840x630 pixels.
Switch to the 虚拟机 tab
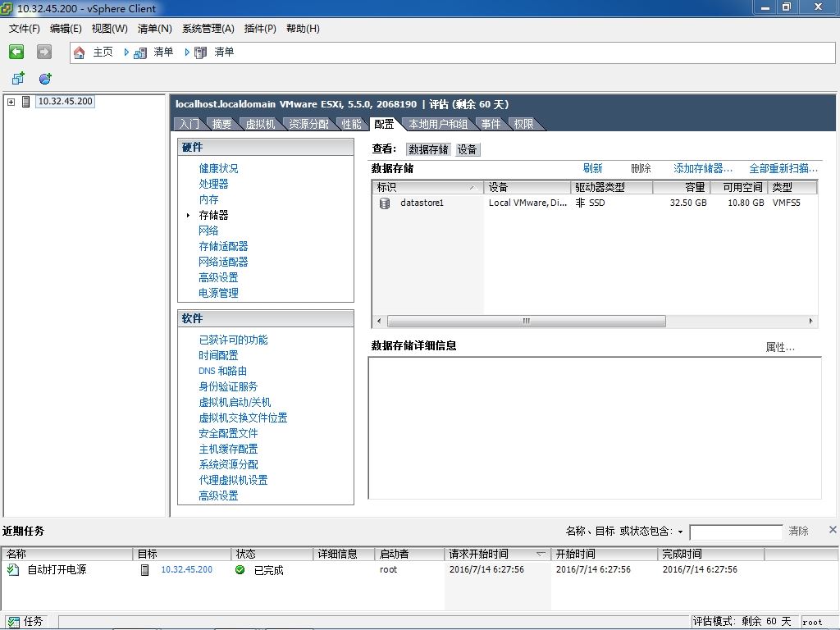tap(260, 125)
